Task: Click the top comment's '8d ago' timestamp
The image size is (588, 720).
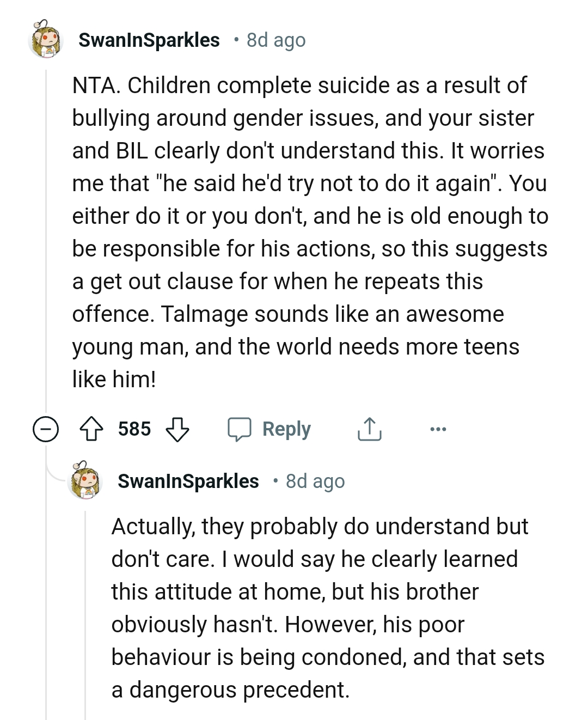Action: pos(276,40)
